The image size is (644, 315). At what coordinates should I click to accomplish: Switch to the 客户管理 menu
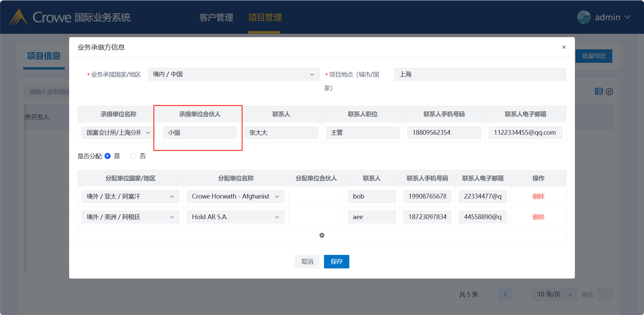point(216,18)
